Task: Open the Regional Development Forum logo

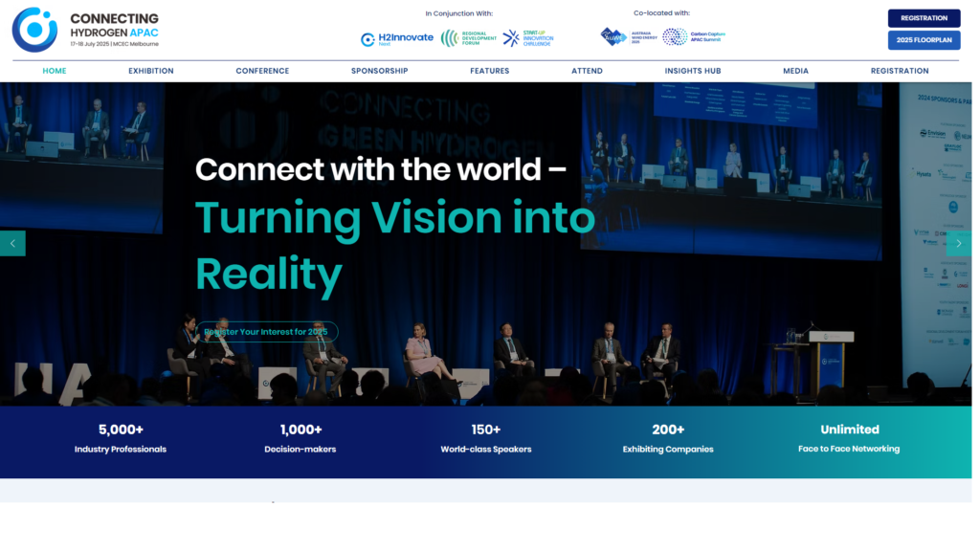Action: (x=469, y=38)
